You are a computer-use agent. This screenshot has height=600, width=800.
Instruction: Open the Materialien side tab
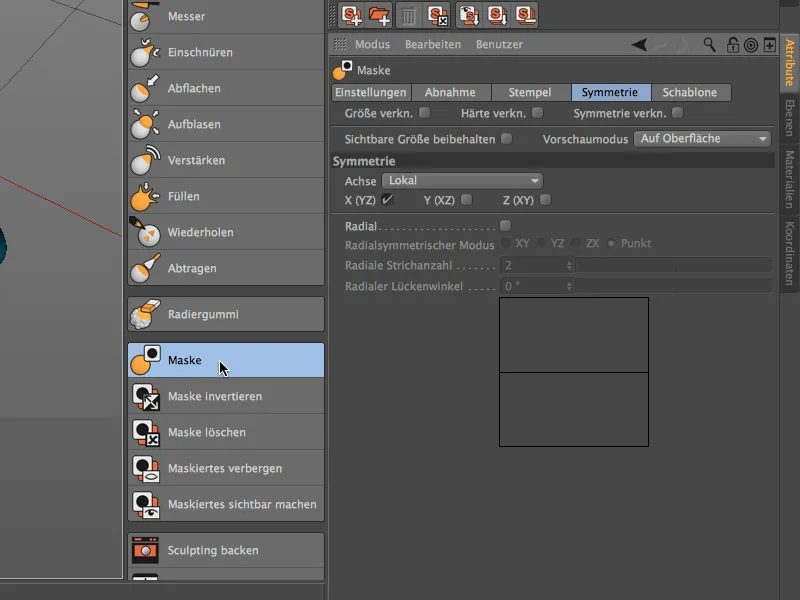pyautogui.click(x=789, y=179)
